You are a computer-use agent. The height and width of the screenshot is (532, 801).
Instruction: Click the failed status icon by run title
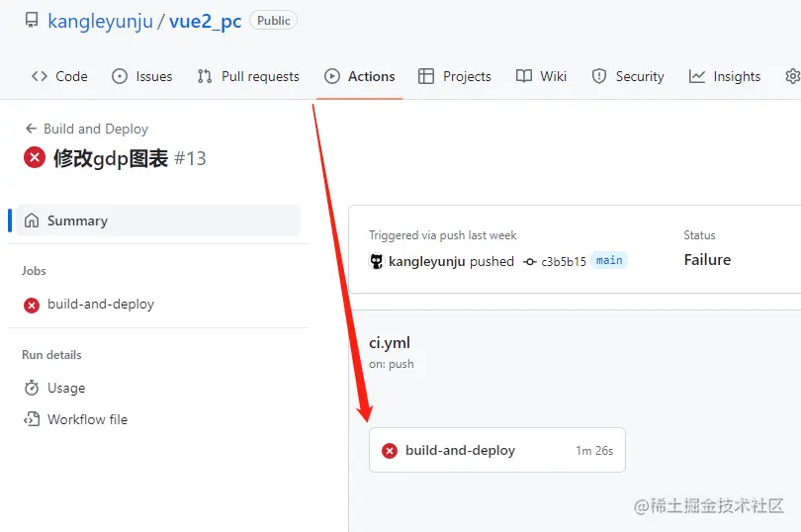[35, 157]
